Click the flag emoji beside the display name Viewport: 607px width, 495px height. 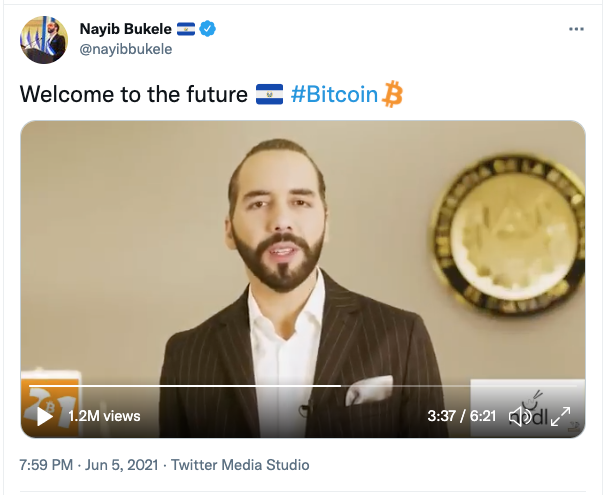(x=185, y=29)
